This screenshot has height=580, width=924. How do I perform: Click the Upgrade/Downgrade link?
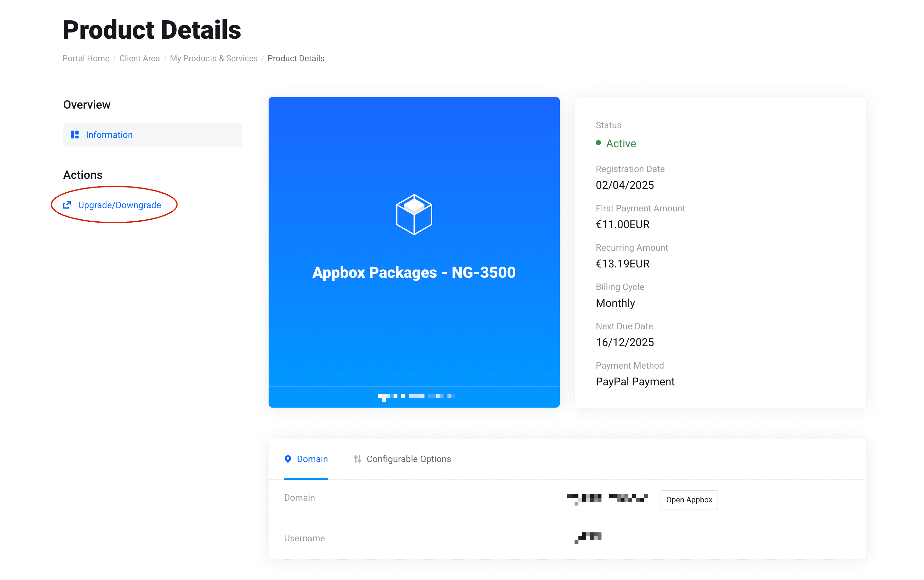(x=119, y=205)
